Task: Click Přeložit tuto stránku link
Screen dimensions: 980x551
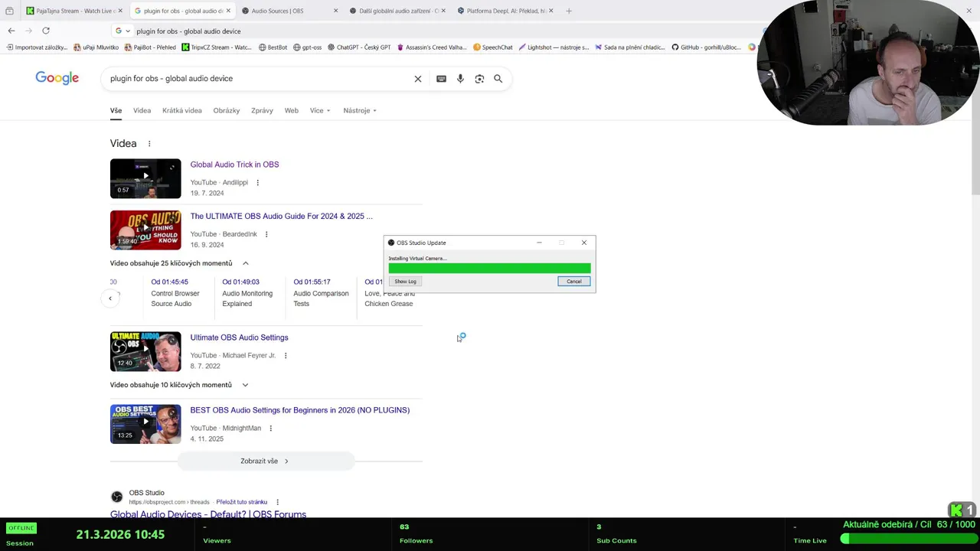Action: 242,502
